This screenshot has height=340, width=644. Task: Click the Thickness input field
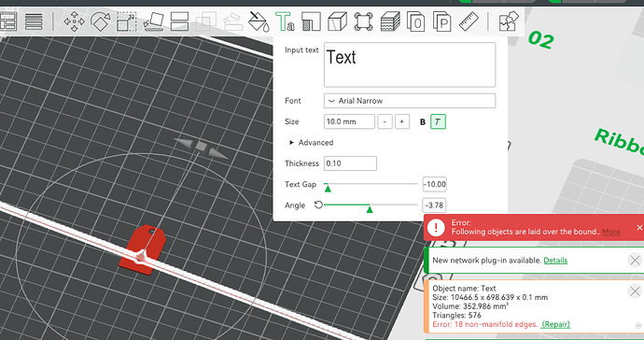pyautogui.click(x=350, y=163)
